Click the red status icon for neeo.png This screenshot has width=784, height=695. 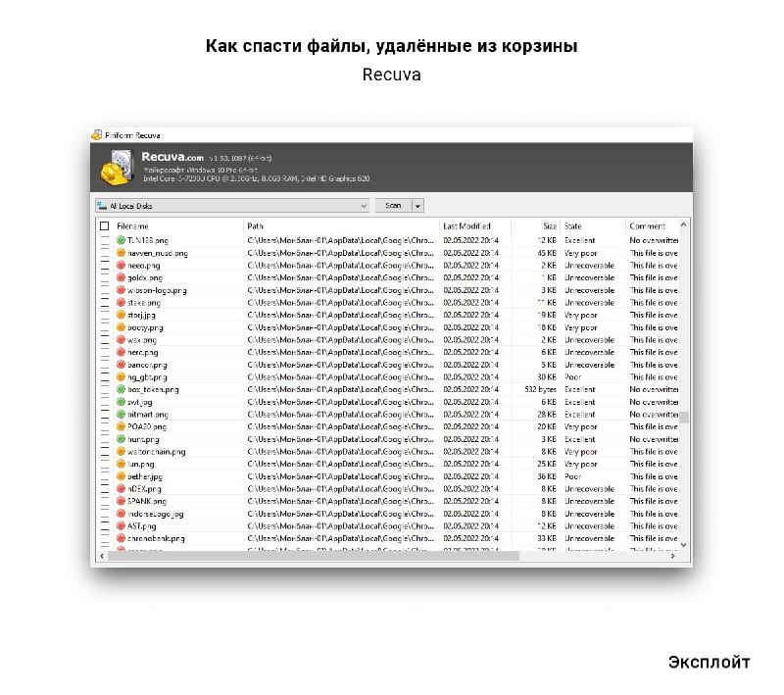point(122,266)
